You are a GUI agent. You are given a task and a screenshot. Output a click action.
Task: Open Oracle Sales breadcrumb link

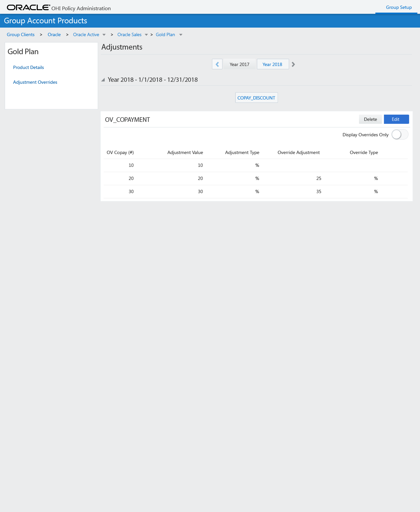point(129,34)
